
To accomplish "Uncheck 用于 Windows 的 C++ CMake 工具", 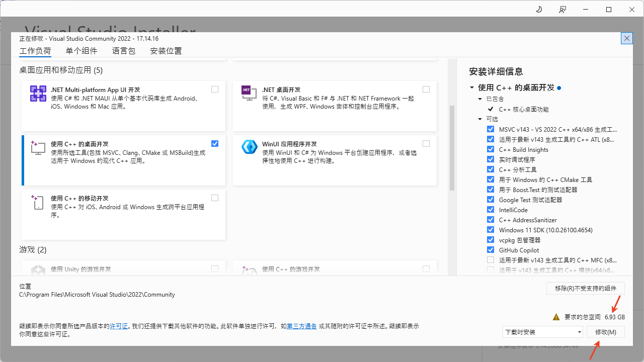I will (x=491, y=179).
